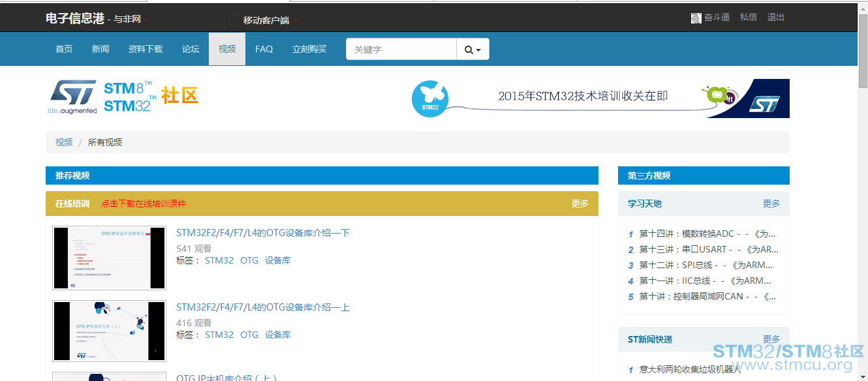Click the 电子信息港 site title
Viewport: 868px width, 381px height.
[75, 19]
